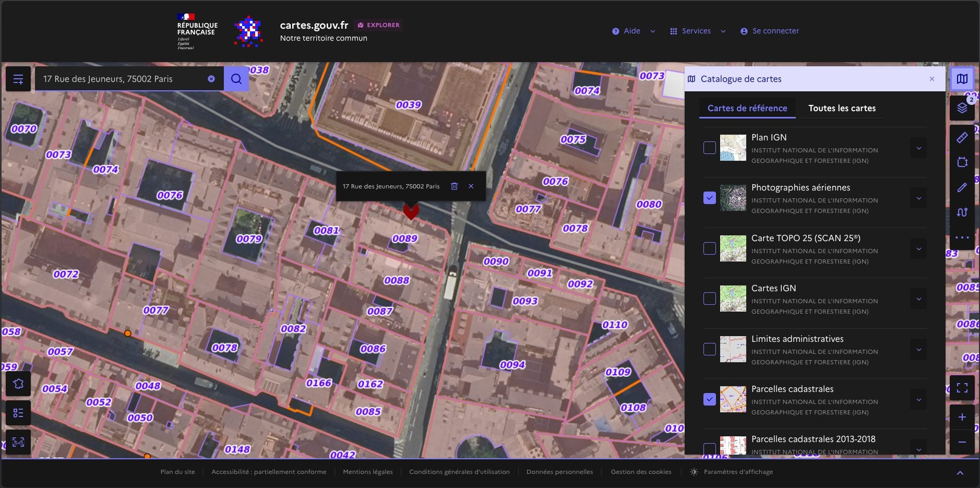The height and width of the screenshot is (488, 980).
Task: Click the Photographies aériennes thumbnail
Action: coord(733,198)
